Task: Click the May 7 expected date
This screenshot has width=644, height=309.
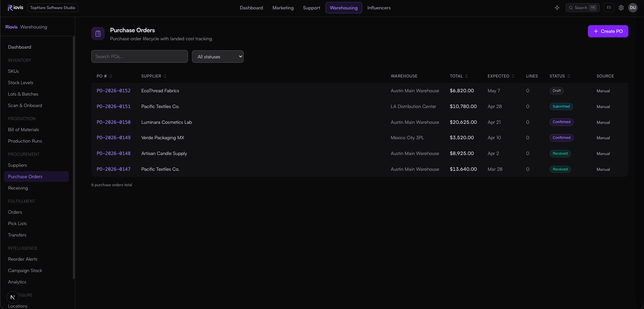Action: coord(494,91)
